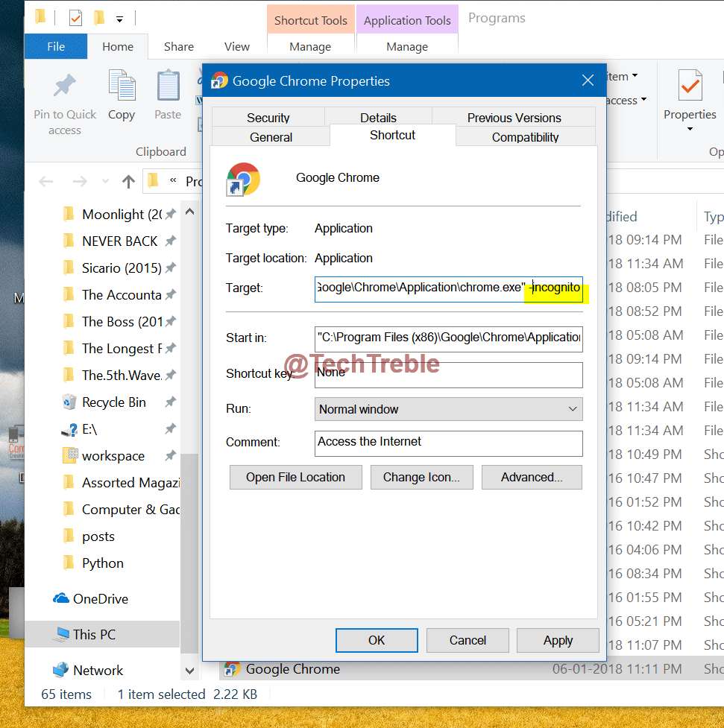This screenshot has width=724, height=728.
Task: Click the Start in input field
Action: (448, 339)
